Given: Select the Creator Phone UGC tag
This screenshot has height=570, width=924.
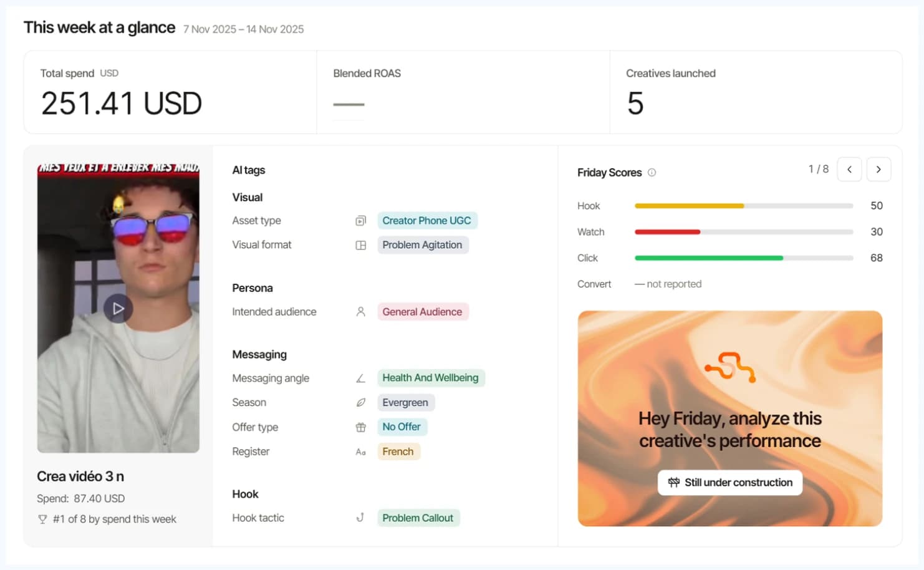Looking at the screenshot, I should point(426,221).
